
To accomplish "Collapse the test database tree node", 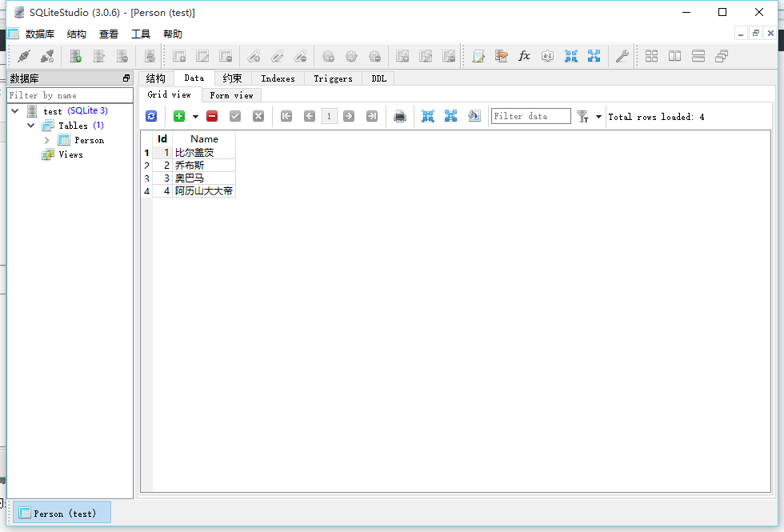I will pos(15,110).
